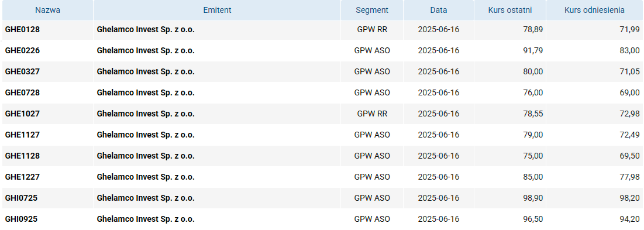
Task: Open the GHE0226 bond link
Action: pyautogui.click(x=22, y=50)
